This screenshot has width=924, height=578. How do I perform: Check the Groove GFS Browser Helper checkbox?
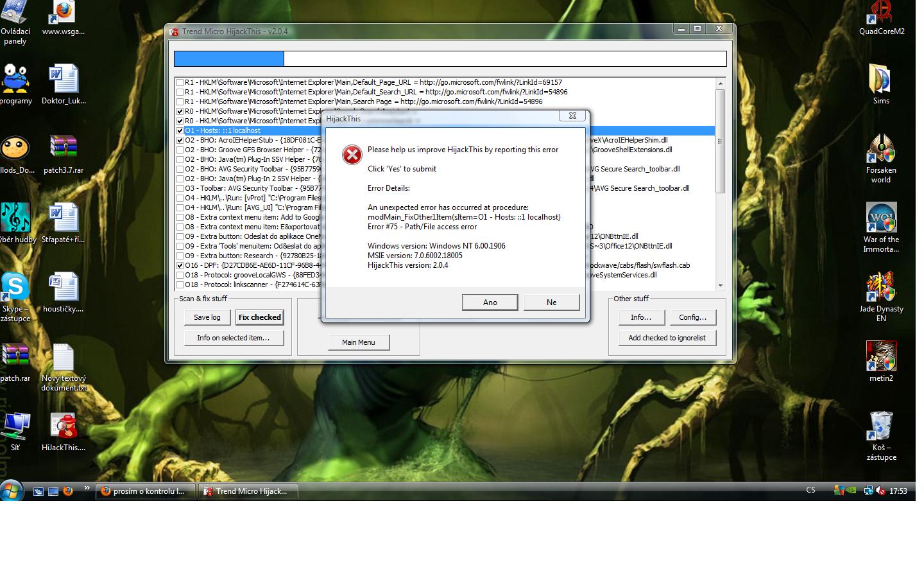(180, 150)
